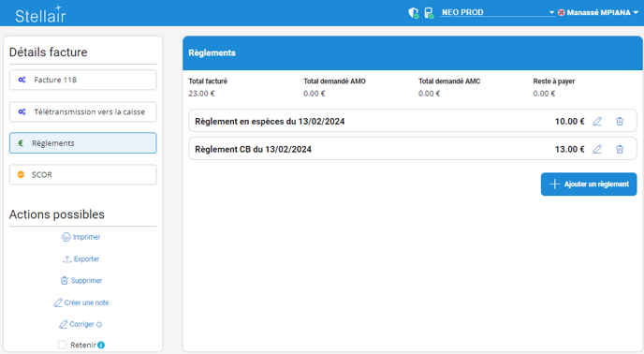Click the red cross icon beside Manassé MPIANA
644x354 pixels.
pos(561,13)
